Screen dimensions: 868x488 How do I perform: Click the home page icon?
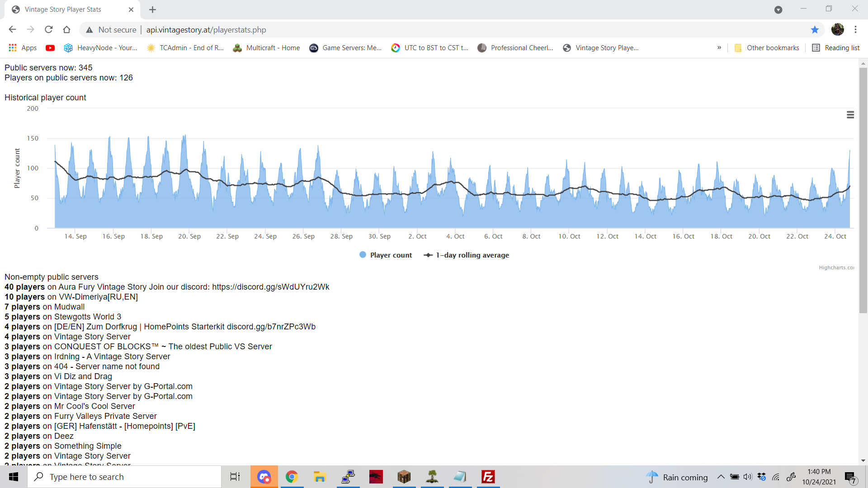[66, 30]
